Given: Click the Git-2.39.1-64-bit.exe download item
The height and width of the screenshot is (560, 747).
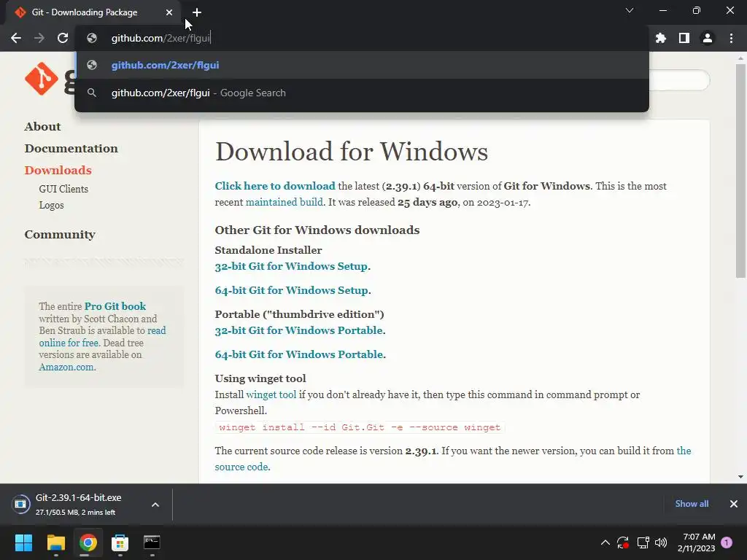Looking at the screenshot, I should tap(79, 505).
